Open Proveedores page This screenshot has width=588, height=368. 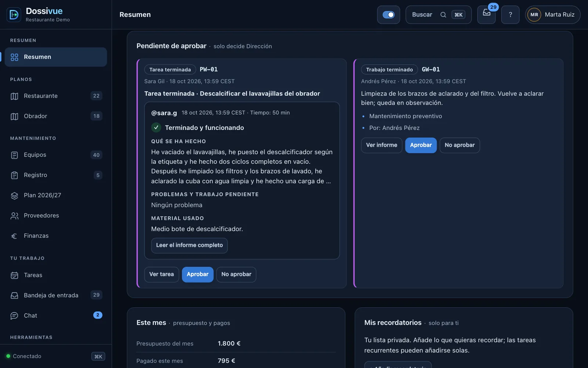[x=56, y=216]
